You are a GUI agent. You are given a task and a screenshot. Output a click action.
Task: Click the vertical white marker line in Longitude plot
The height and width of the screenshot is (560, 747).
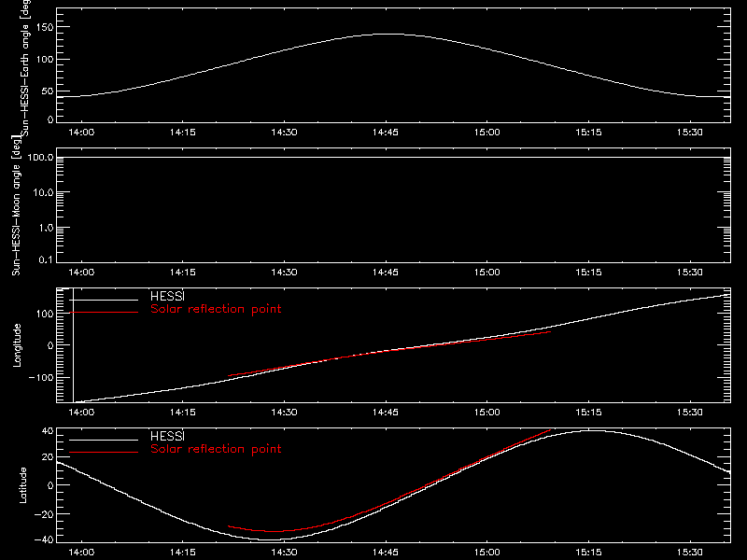(74, 345)
